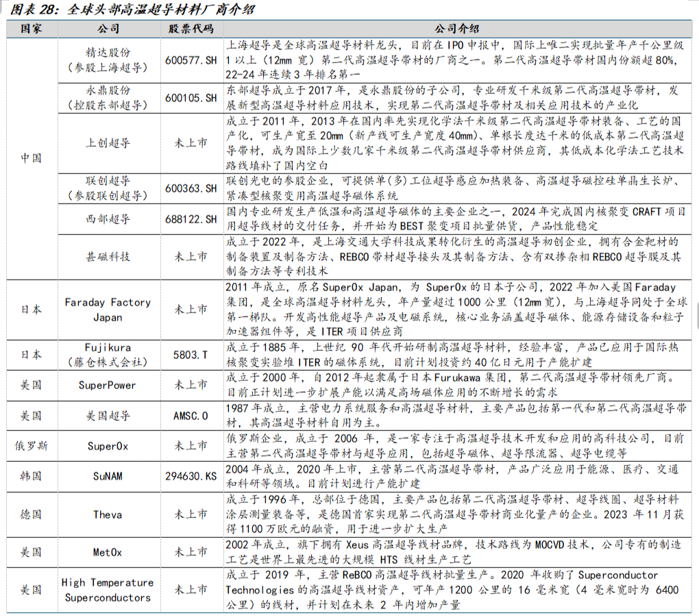Click the 精达股份 company cell
699x616 pixels.
pyautogui.click(x=108, y=60)
